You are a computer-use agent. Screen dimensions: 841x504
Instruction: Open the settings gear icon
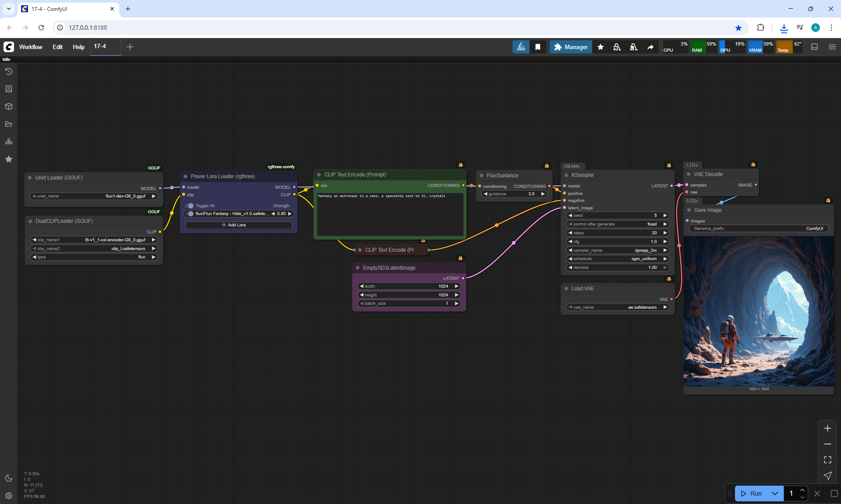pyautogui.click(x=9, y=496)
